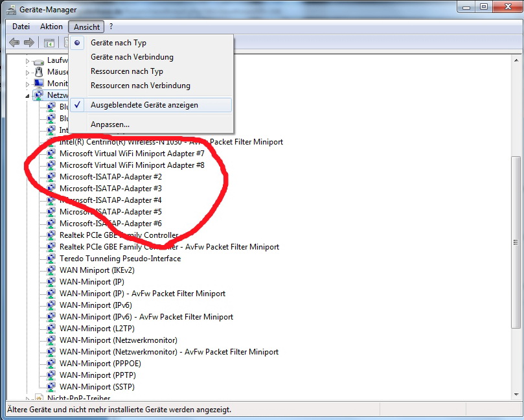Click icon of WAN-Miniport (L2TP)

pos(51,329)
